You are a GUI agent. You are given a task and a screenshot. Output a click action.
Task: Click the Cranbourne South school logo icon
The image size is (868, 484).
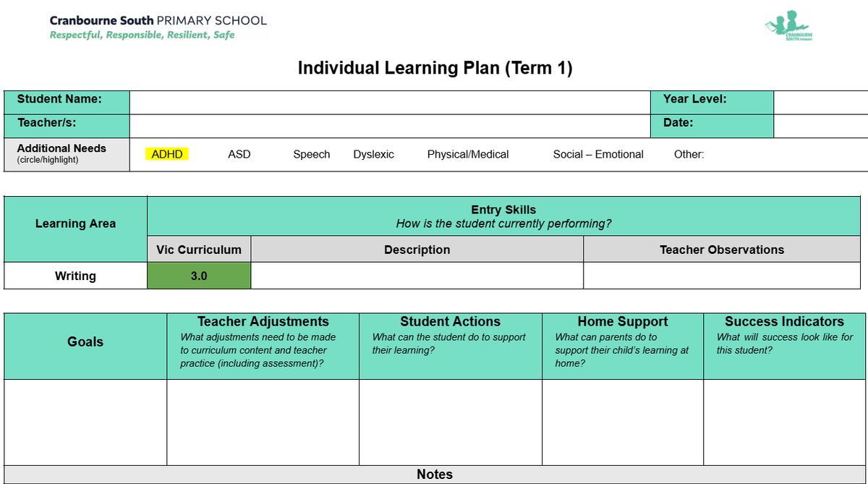click(x=789, y=27)
